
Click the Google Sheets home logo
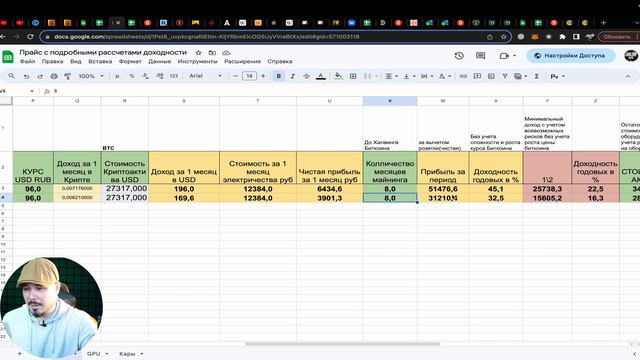tap(8, 56)
